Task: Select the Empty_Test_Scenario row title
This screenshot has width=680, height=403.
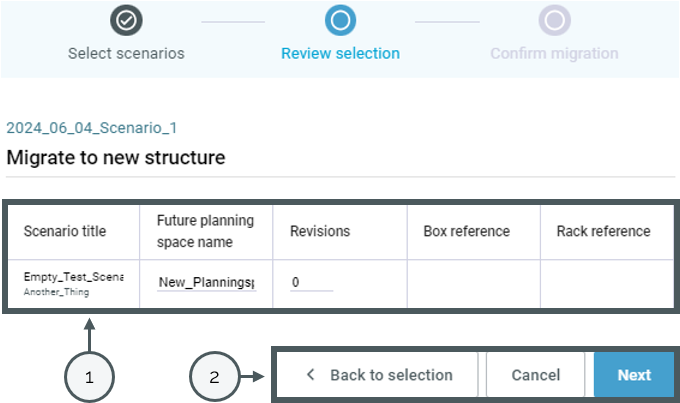Action: [x=74, y=277]
